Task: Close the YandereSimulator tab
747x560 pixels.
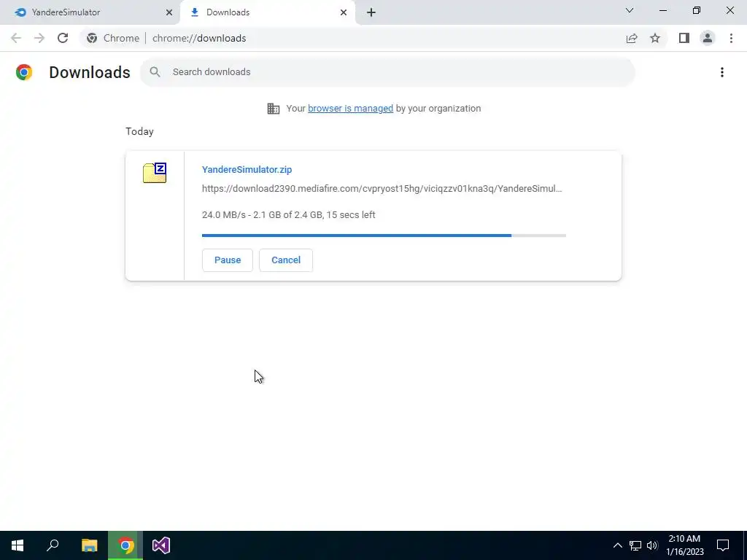Action: [169, 12]
